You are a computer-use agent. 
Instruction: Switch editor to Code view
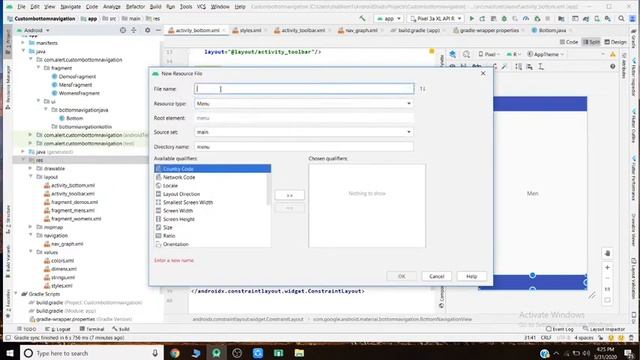click(569, 42)
